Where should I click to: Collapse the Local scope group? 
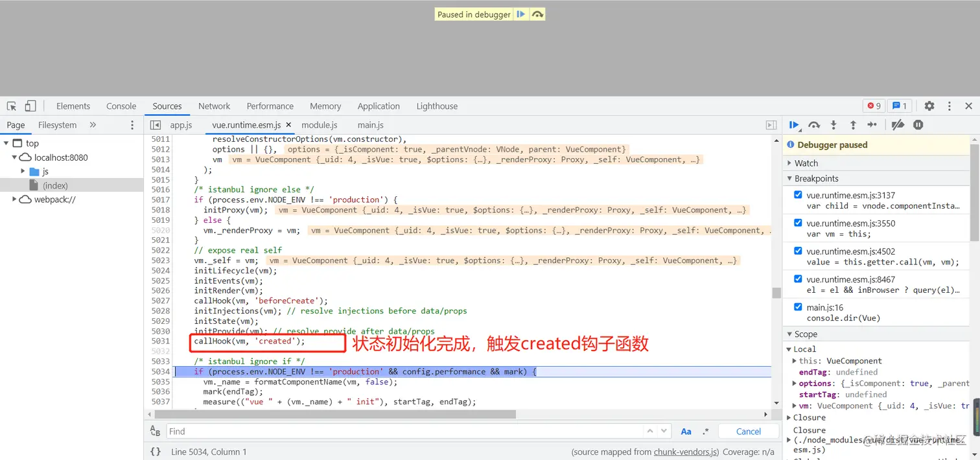pos(789,349)
